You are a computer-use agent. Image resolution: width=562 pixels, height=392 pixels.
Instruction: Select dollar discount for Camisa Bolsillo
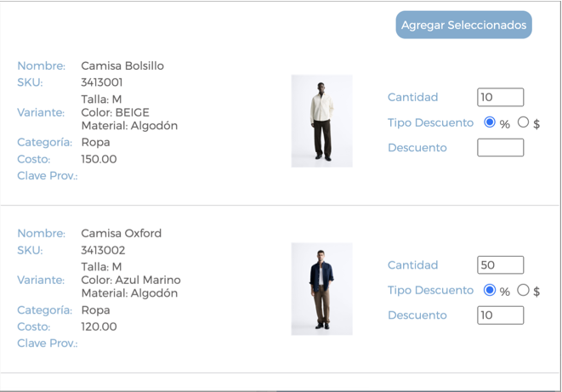click(523, 122)
